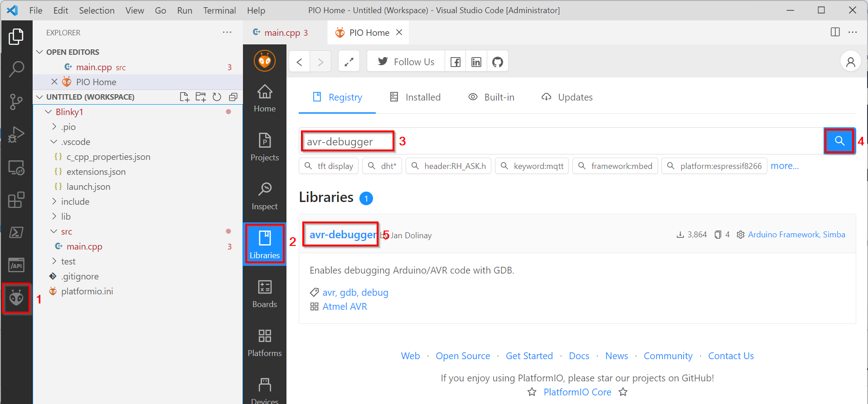The height and width of the screenshot is (404, 868).
Task: Open the terminal-style icon in activity bar
Action: (16, 232)
